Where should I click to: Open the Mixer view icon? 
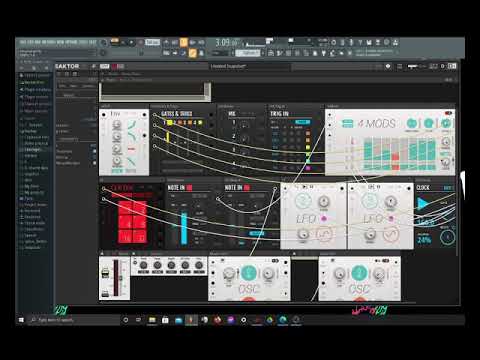[297, 53]
